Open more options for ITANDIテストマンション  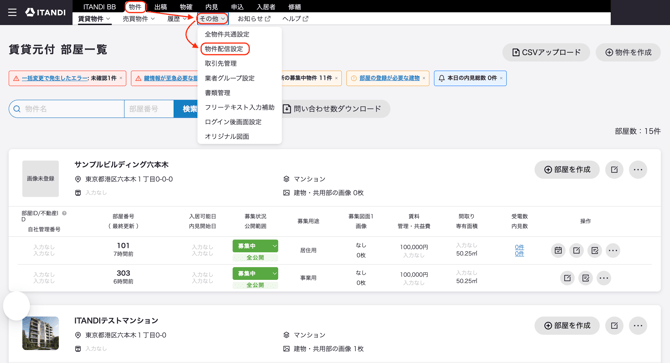tap(638, 326)
